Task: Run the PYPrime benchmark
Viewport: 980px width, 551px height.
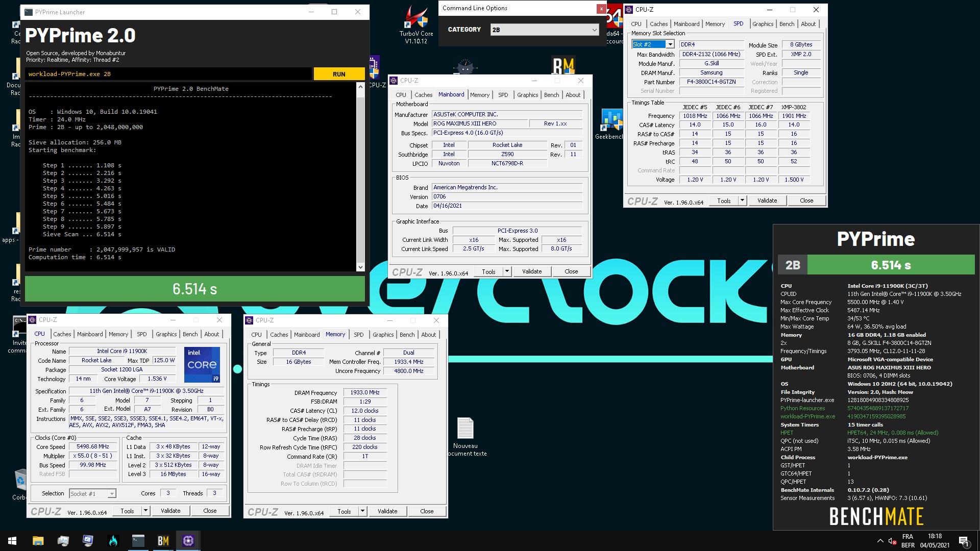Action: click(339, 74)
